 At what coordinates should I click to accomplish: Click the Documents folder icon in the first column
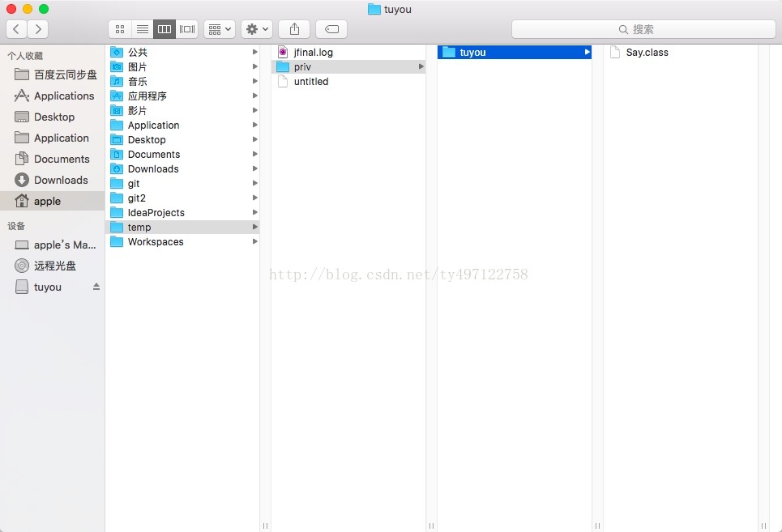(x=117, y=154)
